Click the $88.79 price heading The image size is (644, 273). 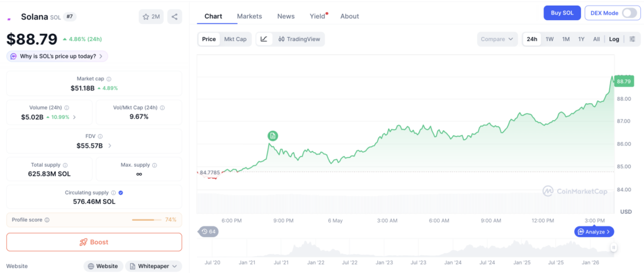click(x=31, y=39)
